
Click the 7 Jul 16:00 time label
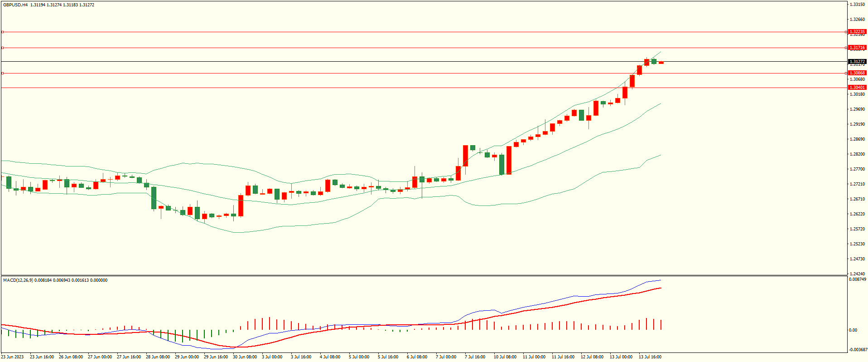click(x=475, y=357)
